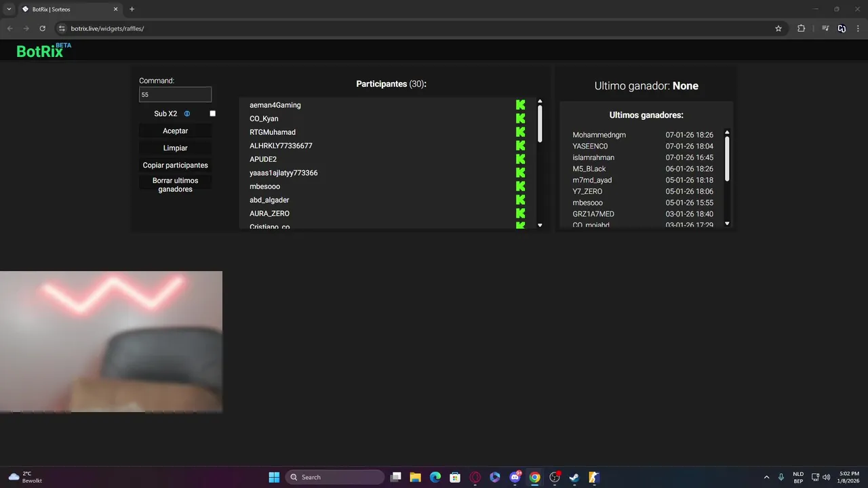Click the participants list scrollbar thumb
This screenshot has height=488, width=868.
(x=540, y=123)
